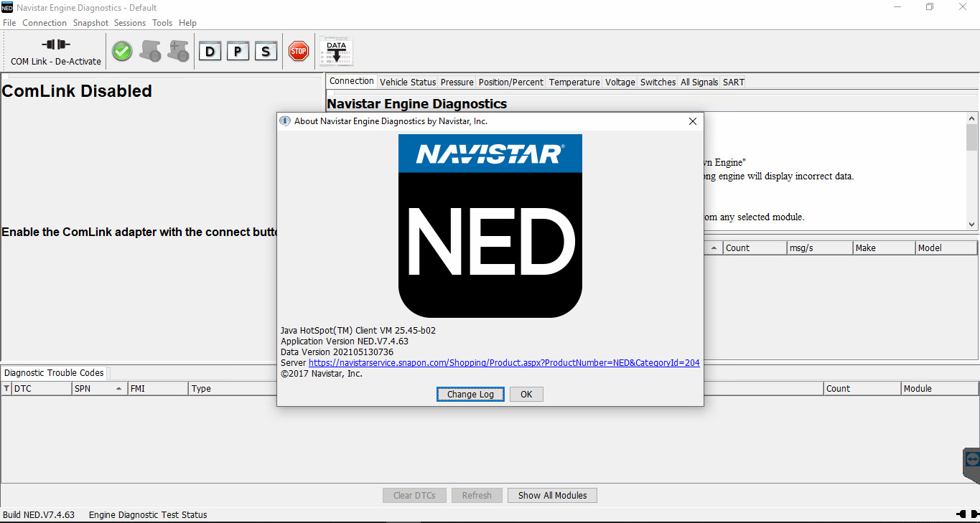Click the FMI column header
The height and width of the screenshot is (523, 980).
158,388
